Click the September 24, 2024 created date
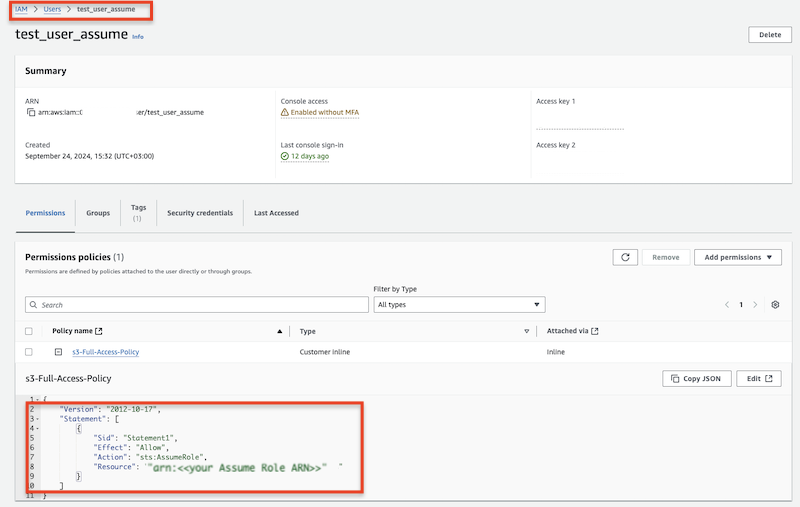Viewport: 800px width, 507px height. click(89, 156)
